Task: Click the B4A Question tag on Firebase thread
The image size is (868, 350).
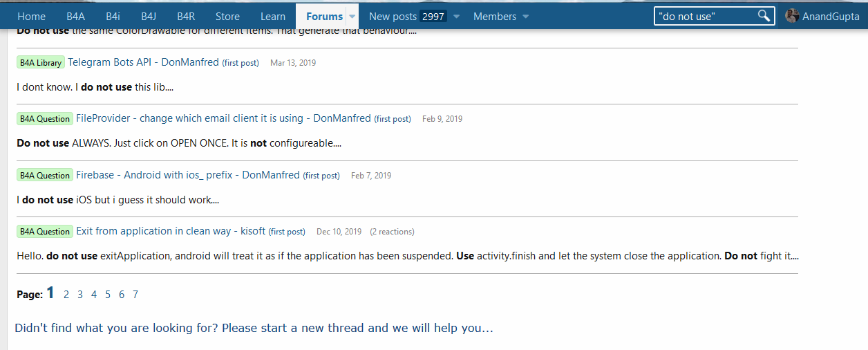Action: (x=44, y=176)
